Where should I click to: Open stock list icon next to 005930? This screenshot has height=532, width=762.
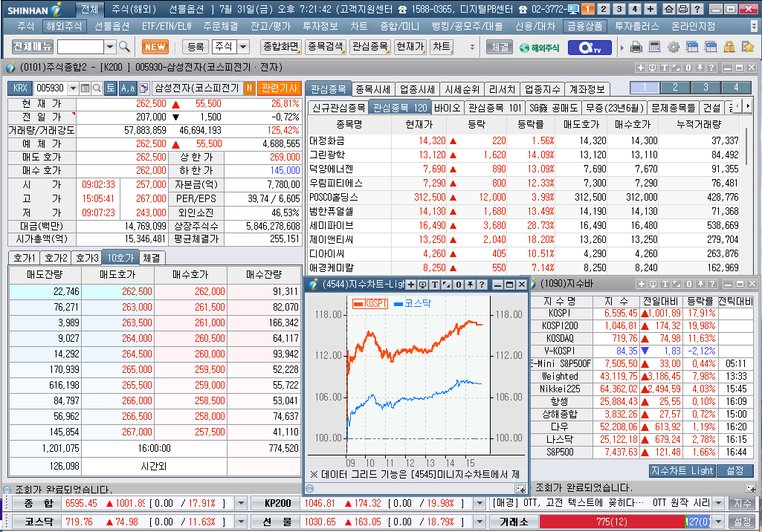(85, 88)
